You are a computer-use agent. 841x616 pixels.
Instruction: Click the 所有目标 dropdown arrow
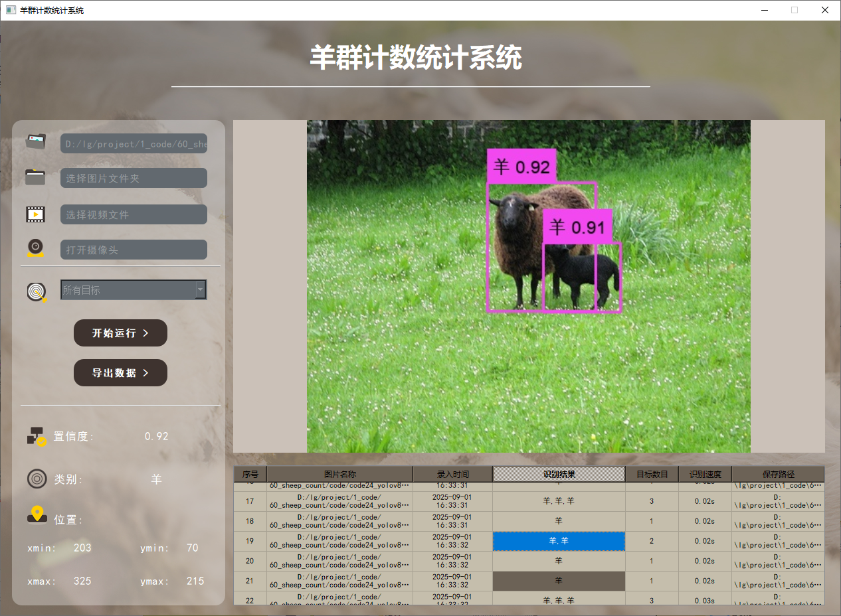point(200,290)
